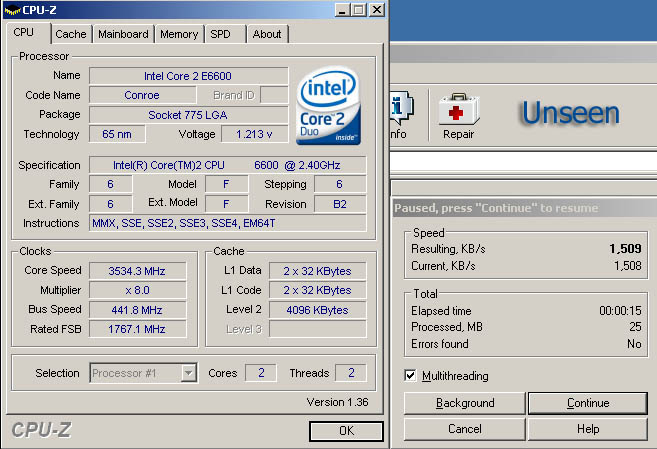Switch to the CPU tab
The width and height of the screenshot is (657, 449).
23,33
